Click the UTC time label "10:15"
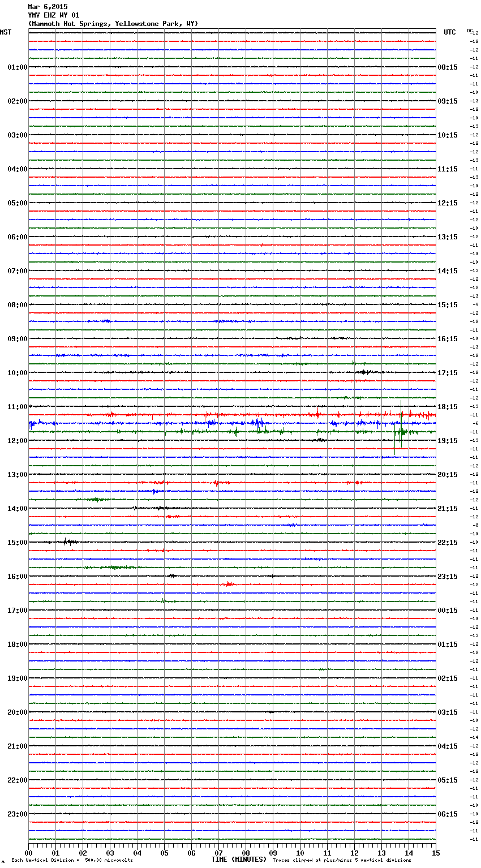 pos(448,135)
